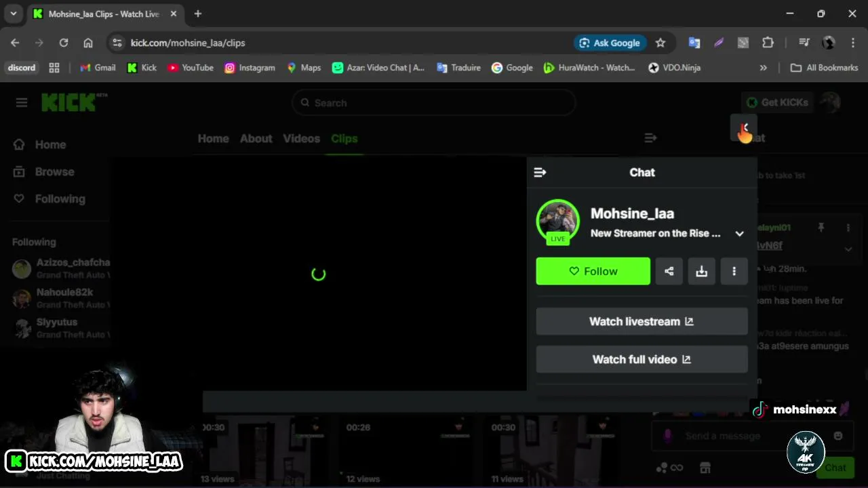Click the Send a message field
This screenshot has height=488, width=868.
751,436
